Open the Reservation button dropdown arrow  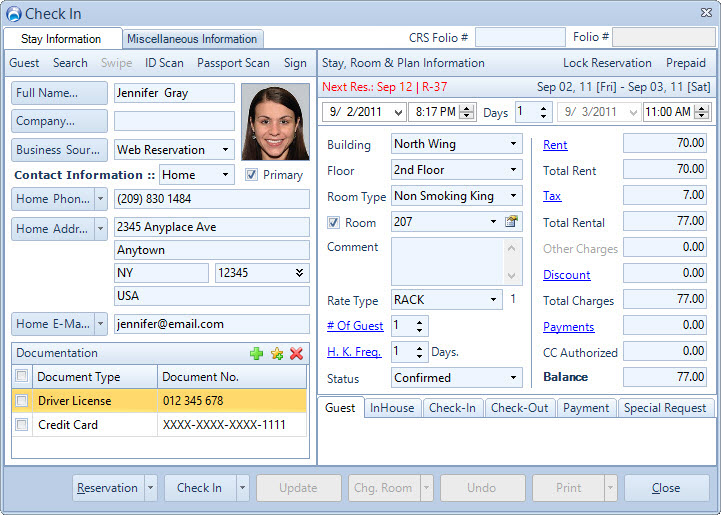click(x=150, y=488)
